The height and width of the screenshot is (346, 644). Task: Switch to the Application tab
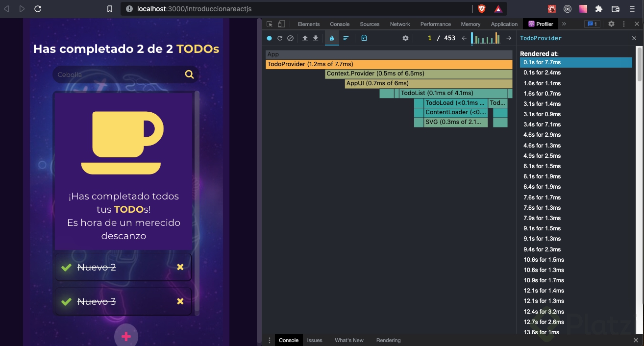[504, 24]
